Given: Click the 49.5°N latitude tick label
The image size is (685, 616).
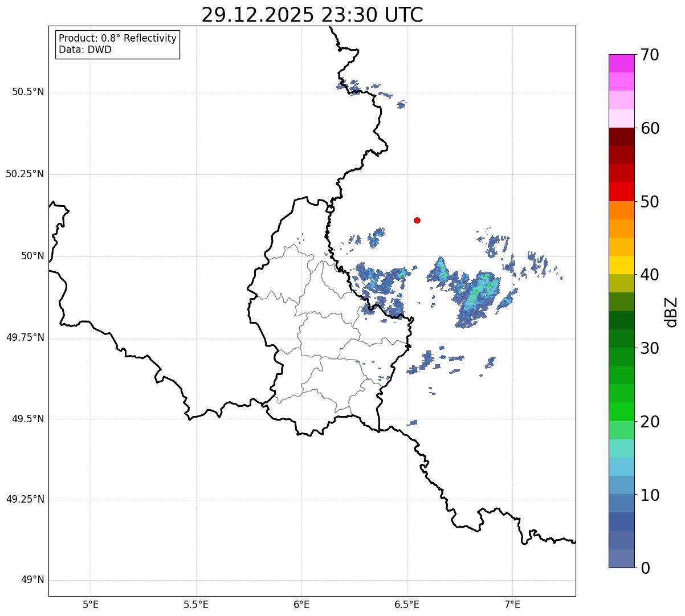Looking at the screenshot, I should tap(28, 419).
